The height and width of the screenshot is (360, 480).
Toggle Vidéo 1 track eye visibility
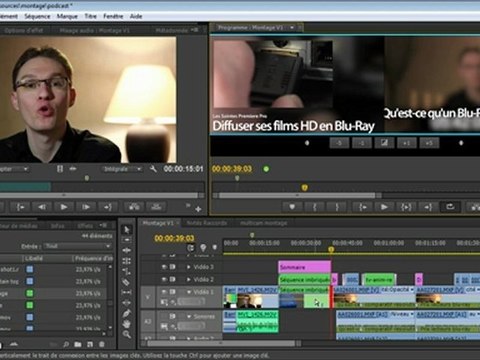coord(164,292)
